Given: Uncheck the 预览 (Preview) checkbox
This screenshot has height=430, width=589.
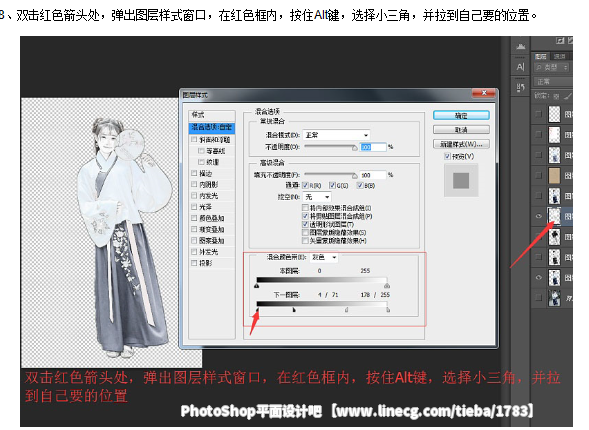Looking at the screenshot, I should click(447, 156).
